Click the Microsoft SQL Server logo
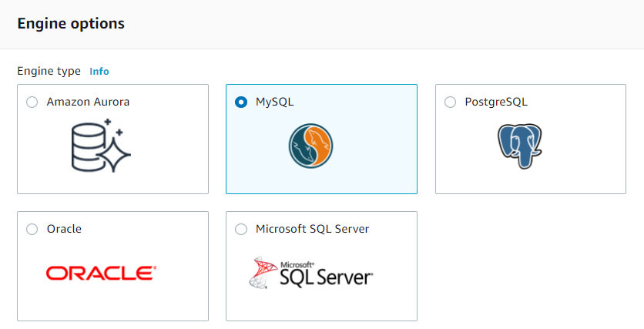 pyautogui.click(x=311, y=273)
